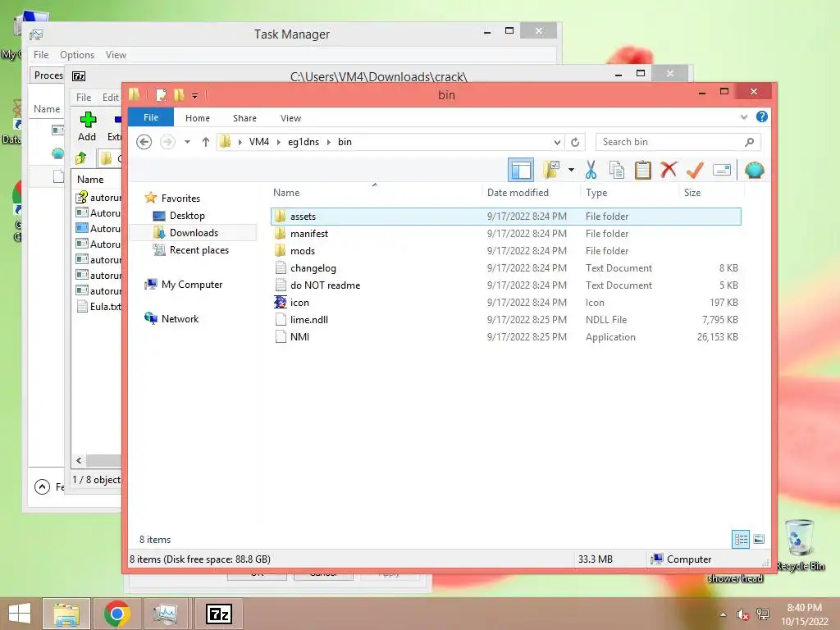Open the Home ribbon tab

198,118
